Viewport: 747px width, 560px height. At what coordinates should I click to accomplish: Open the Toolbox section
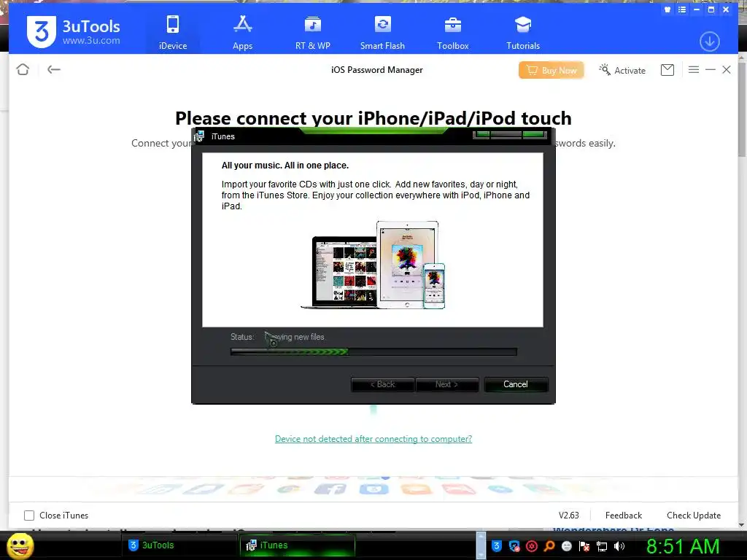[x=452, y=32]
